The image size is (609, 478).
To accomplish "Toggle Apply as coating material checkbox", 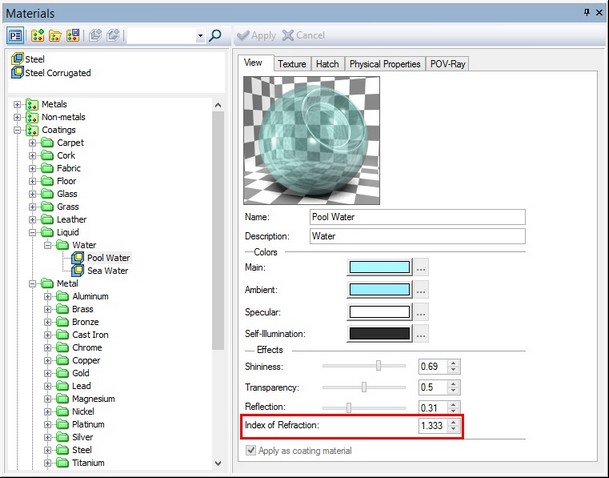I will pos(250,451).
